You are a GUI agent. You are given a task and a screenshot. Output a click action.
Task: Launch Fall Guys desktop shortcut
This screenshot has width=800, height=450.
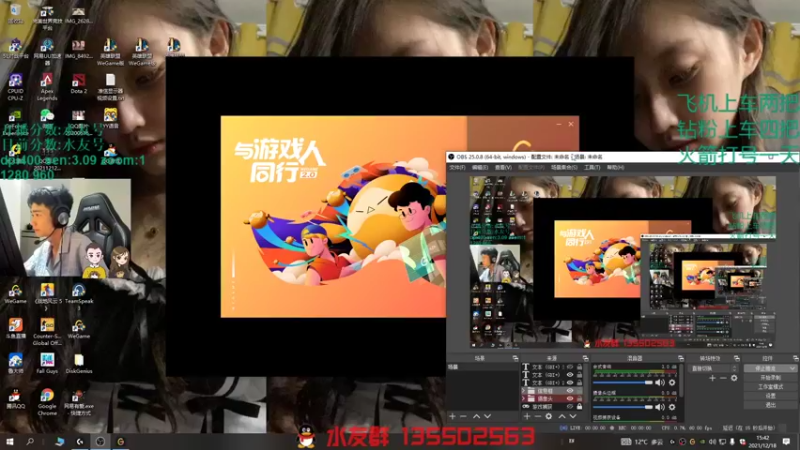(x=47, y=364)
